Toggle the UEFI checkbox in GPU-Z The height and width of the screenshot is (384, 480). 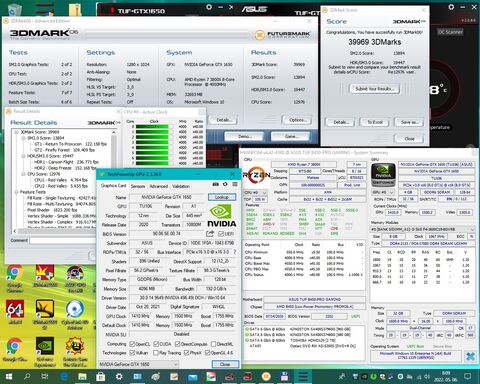(221, 234)
